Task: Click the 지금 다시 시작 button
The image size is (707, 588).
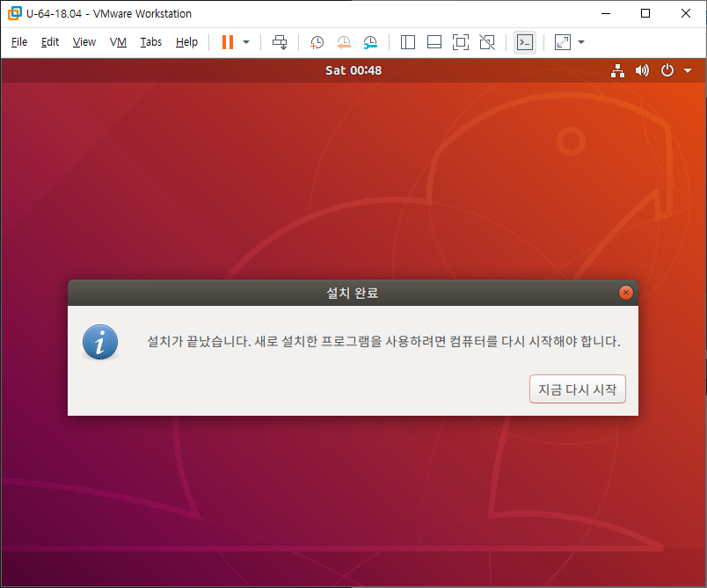Action: (578, 388)
